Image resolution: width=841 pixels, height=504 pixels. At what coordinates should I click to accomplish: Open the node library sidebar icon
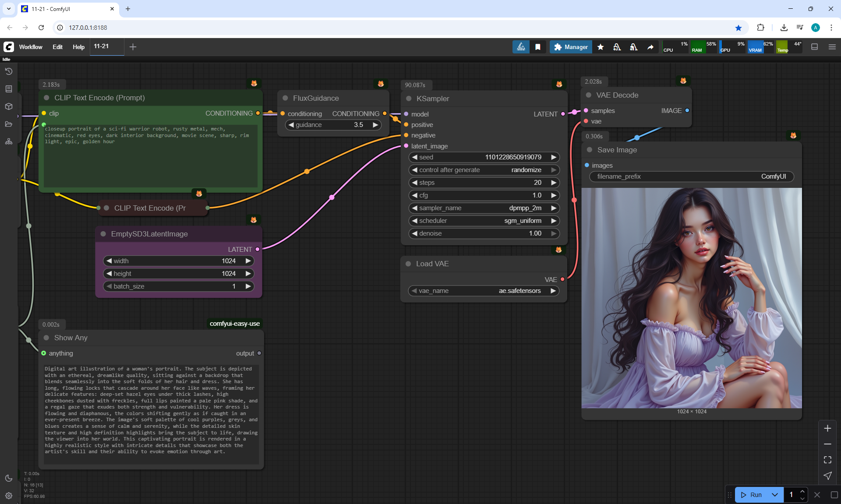point(9,89)
